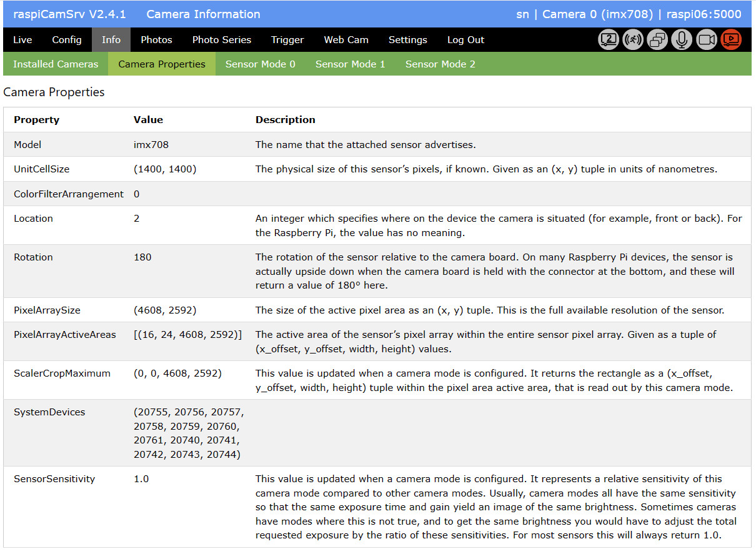756x554 pixels.
Task: Click the red live stream icon
Action: tap(730, 40)
